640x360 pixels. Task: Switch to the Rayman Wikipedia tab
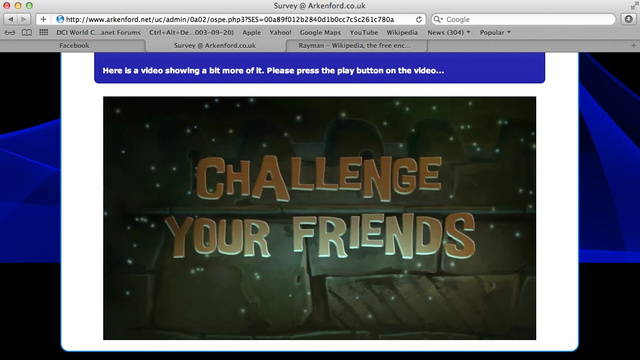[x=355, y=45]
